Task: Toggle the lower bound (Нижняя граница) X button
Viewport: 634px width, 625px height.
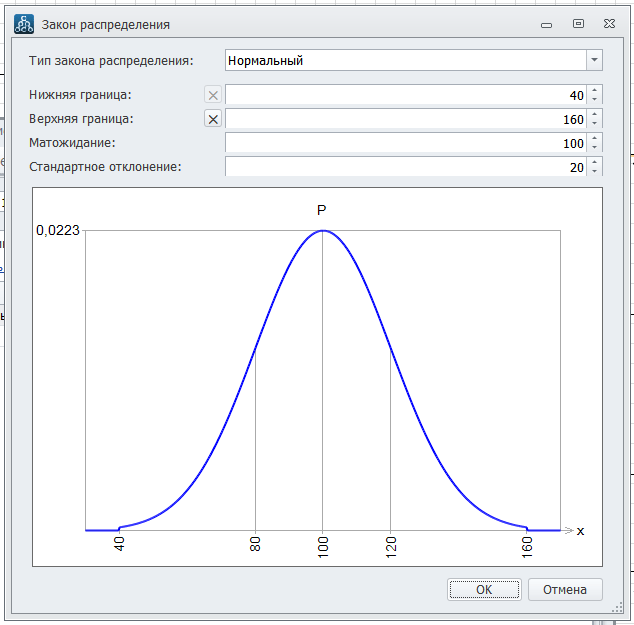Action: [212, 95]
